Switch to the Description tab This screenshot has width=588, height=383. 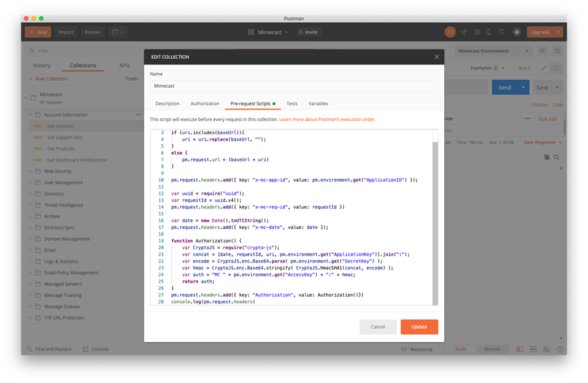[167, 104]
